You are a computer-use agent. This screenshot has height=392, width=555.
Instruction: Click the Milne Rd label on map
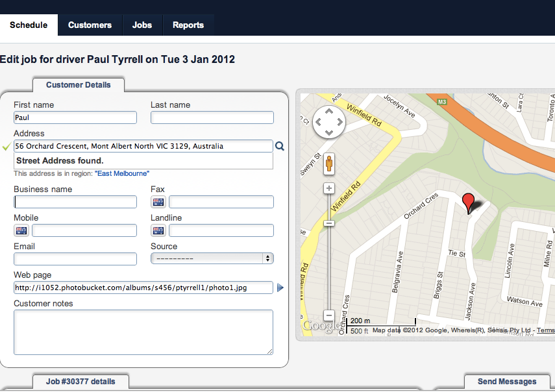548,254
